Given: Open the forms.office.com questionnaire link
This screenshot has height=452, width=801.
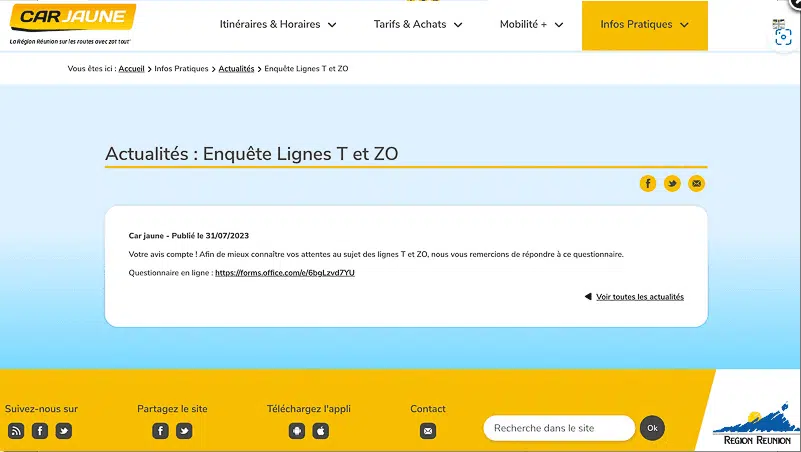Looking at the screenshot, I should 285,273.
